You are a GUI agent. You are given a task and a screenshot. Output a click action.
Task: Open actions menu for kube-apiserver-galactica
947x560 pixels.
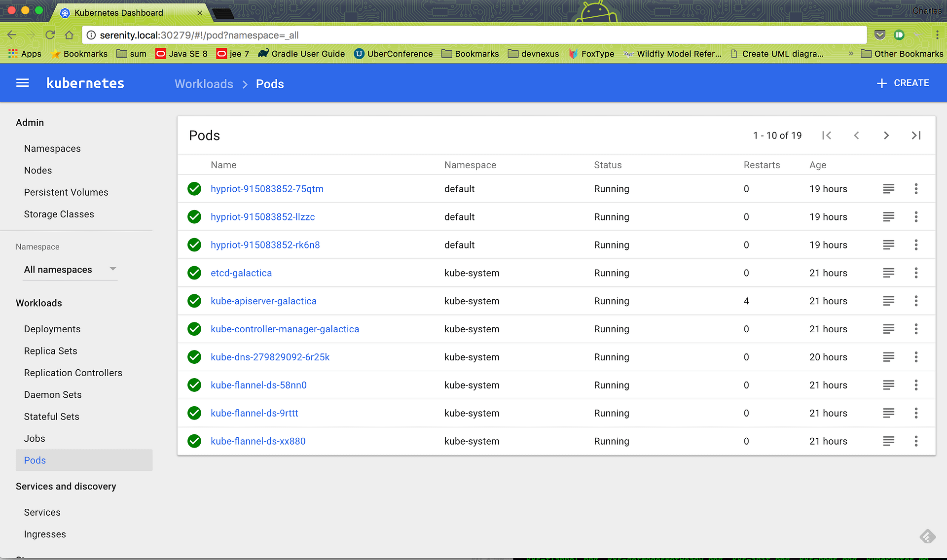(916, 301)
